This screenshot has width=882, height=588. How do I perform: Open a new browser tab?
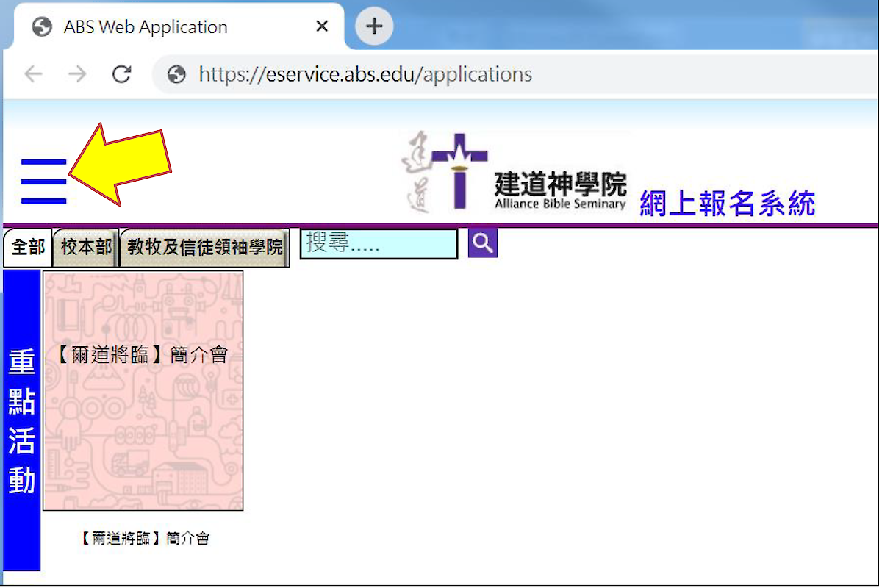(374, 27)
